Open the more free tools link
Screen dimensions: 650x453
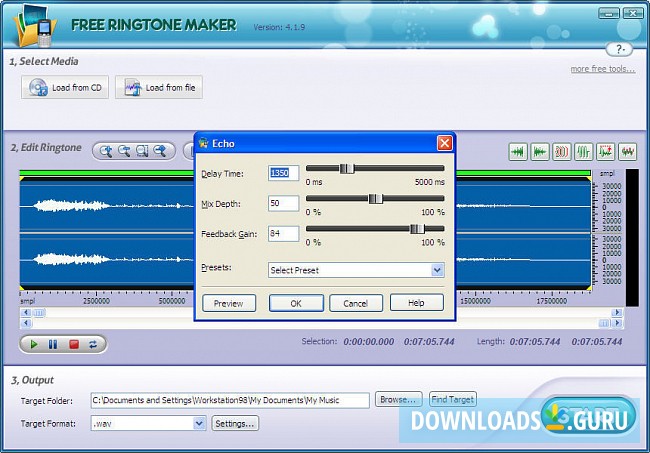[601, 69]
